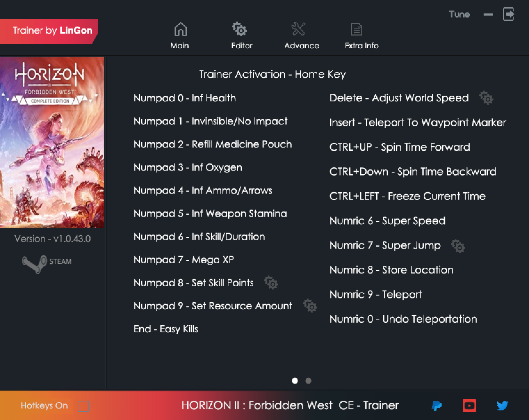Image resolution: width=529 pixels, height=420 pixels.
Task: Select Numric 9 - Teleport
Action: pos(376,295)
